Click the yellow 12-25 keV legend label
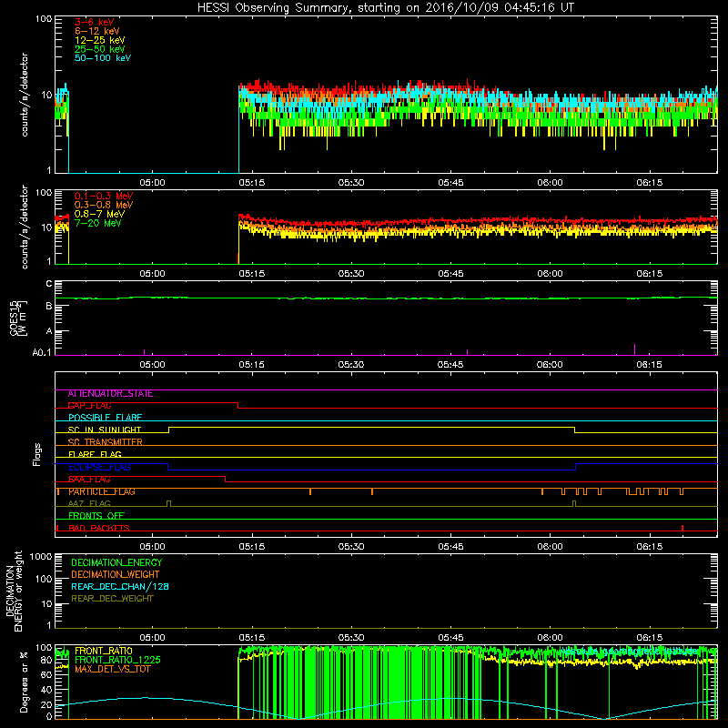 [x=100, y=40]
